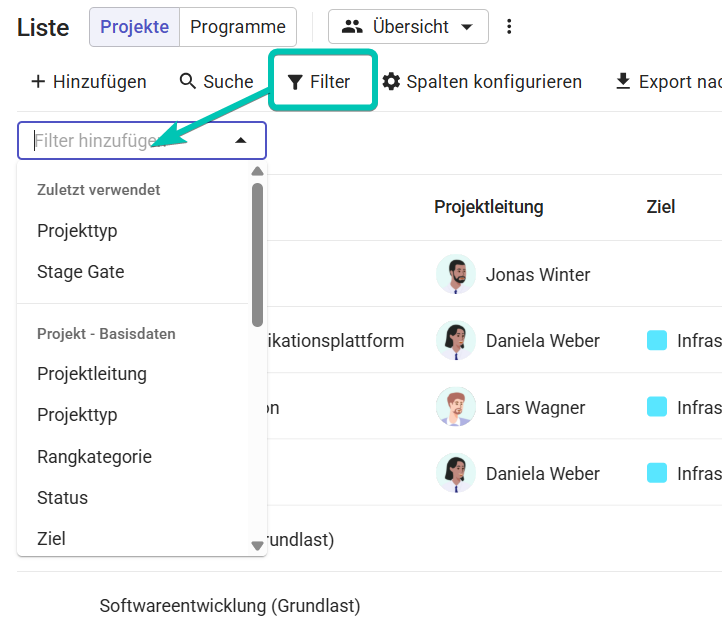
Task: Click the cyan Ziel swatch for Lars Wagner's row
Action: click(657, 407)
